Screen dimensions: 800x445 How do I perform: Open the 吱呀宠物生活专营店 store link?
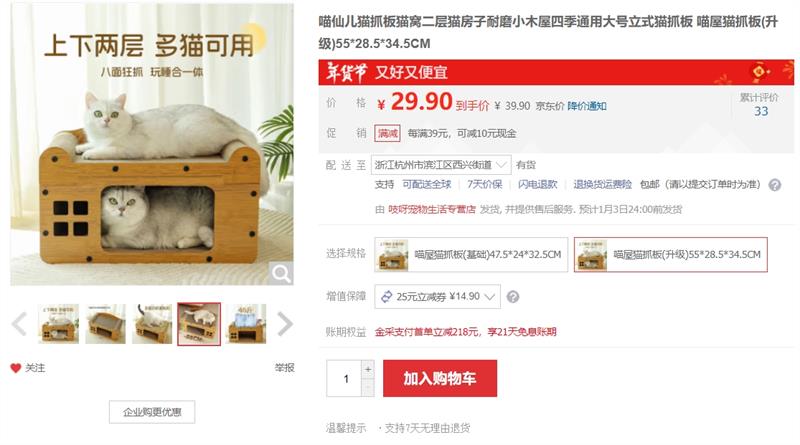(432, 209)
